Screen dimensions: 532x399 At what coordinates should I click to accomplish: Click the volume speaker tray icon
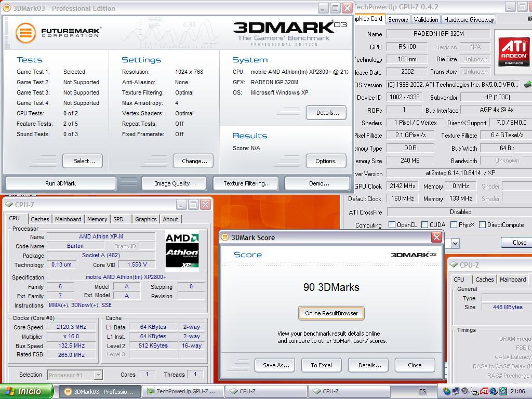(464, 391)
